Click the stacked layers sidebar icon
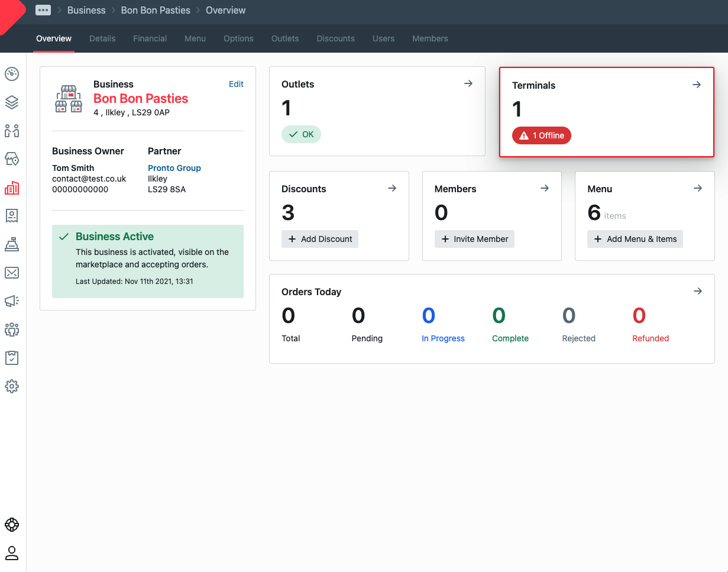Screen dimensions: 728x572 click(x=12, y=102)
